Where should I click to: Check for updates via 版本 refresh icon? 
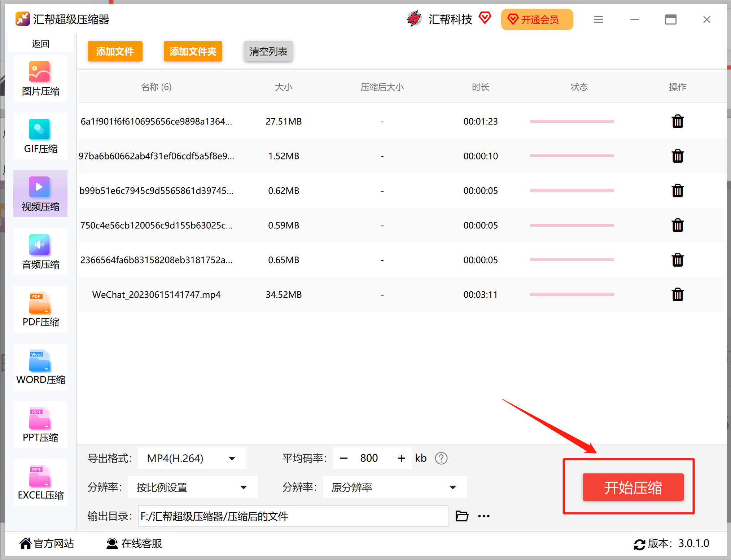(639, 544)
